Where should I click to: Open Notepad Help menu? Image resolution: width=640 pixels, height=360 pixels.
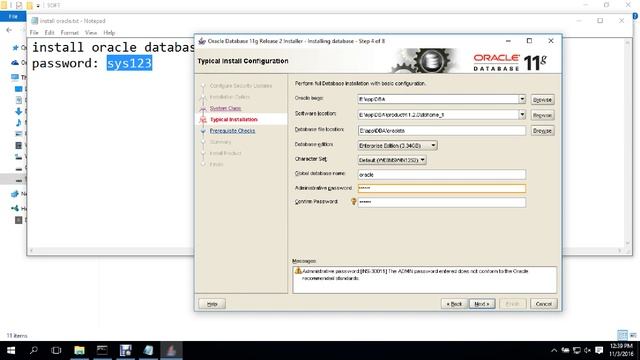point(109,33)
